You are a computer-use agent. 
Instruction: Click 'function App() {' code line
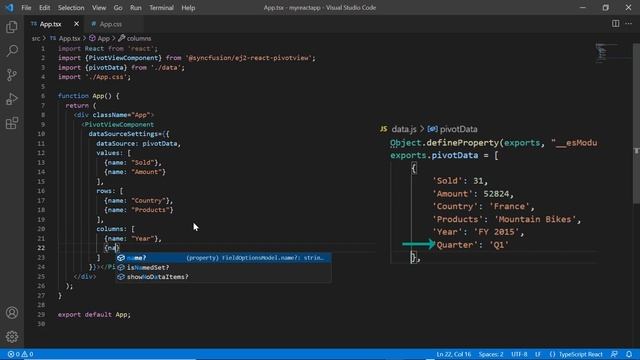[89, 96]
